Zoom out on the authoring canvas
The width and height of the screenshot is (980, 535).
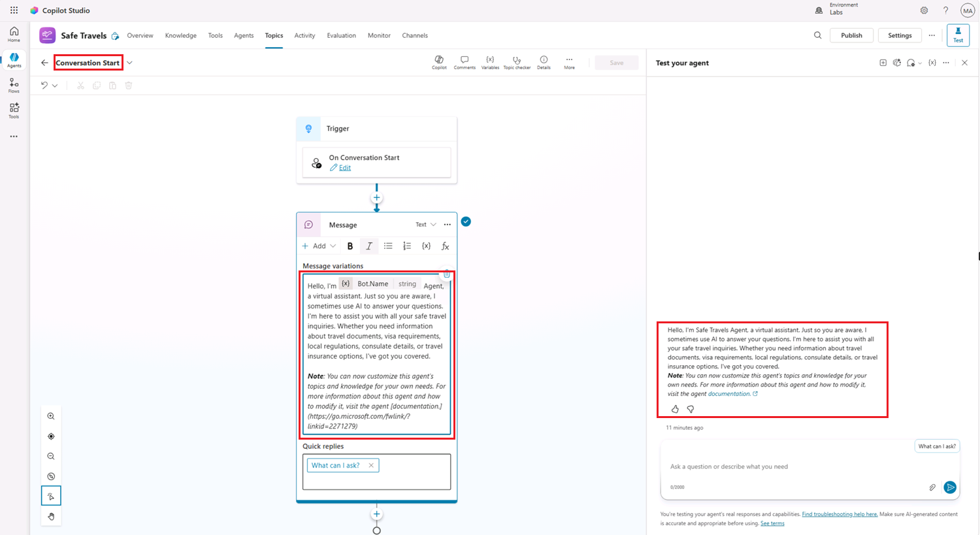point(51,457)
